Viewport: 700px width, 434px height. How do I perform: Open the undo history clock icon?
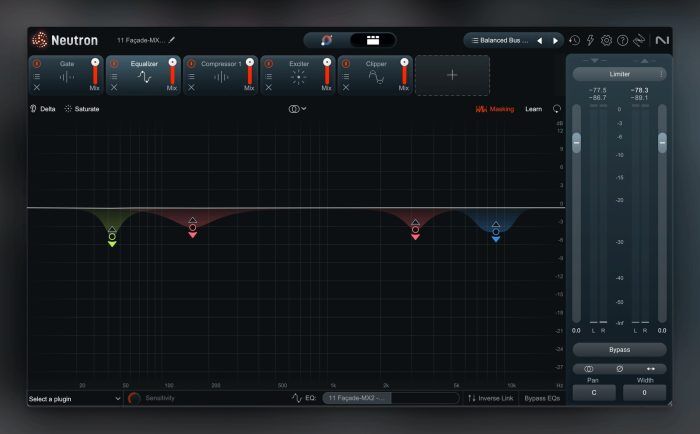pos(574,41)
